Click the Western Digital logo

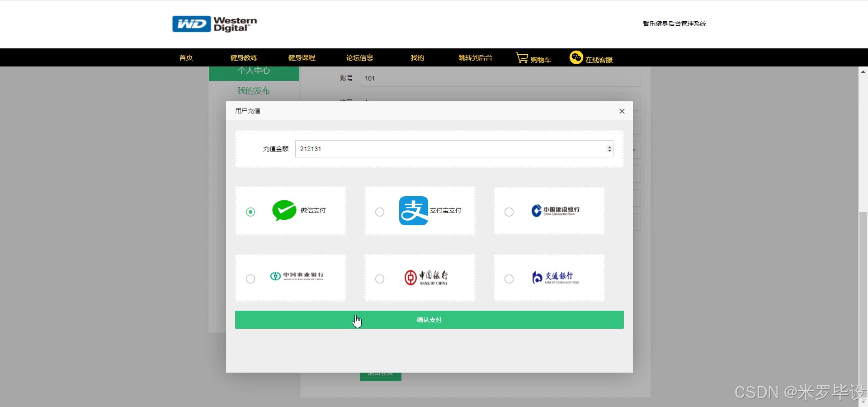click(x=214, y=24)
